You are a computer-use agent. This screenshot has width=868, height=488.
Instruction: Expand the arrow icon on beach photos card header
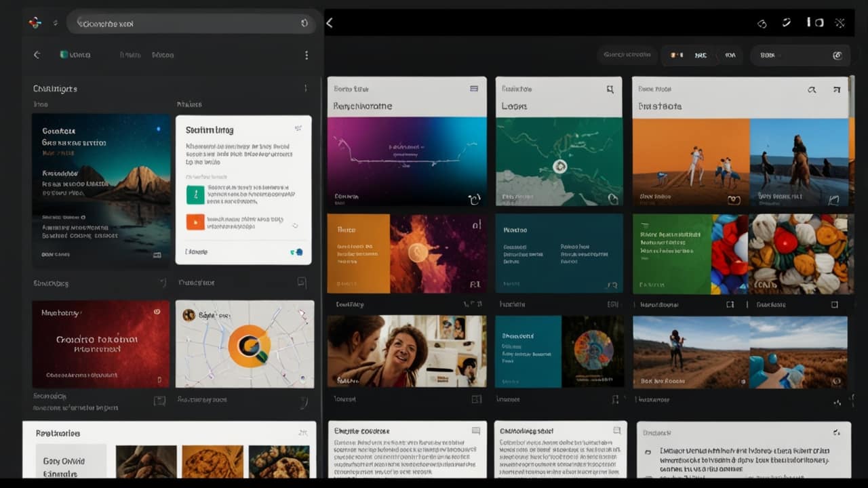835,89
